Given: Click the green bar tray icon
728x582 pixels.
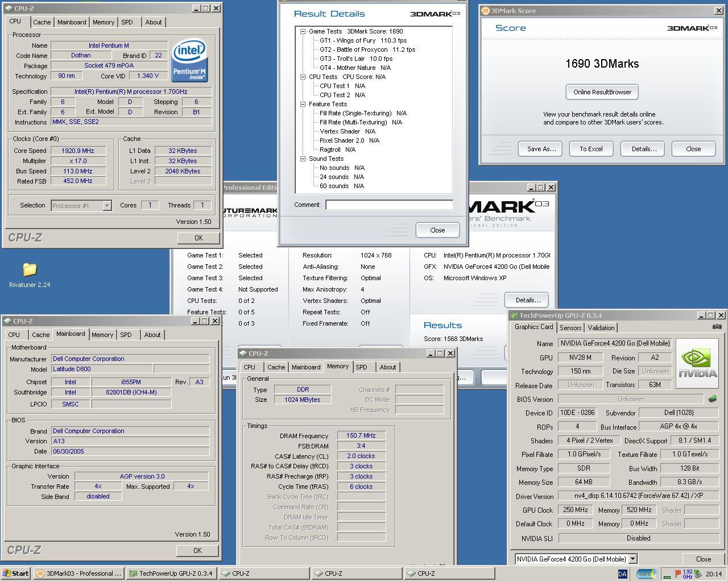Looking at the screenshot, I should tap(667, 576).
